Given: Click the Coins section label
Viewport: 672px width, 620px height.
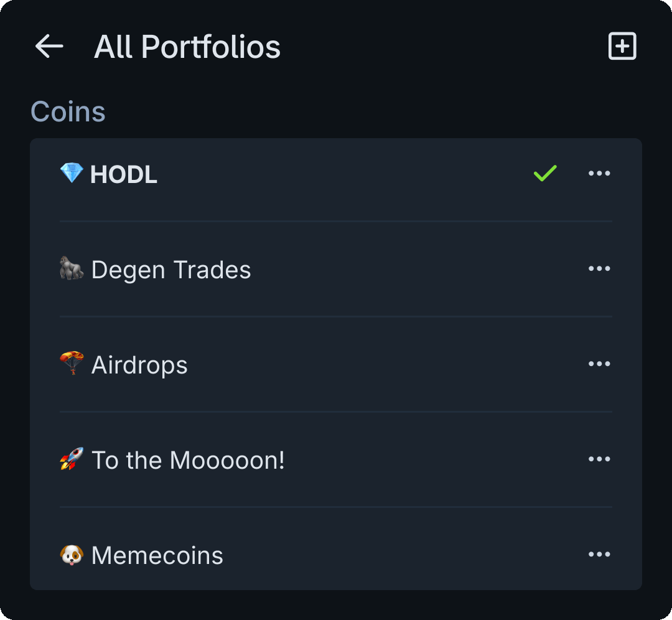Looking at the screenshot, I should click(68, 111).
